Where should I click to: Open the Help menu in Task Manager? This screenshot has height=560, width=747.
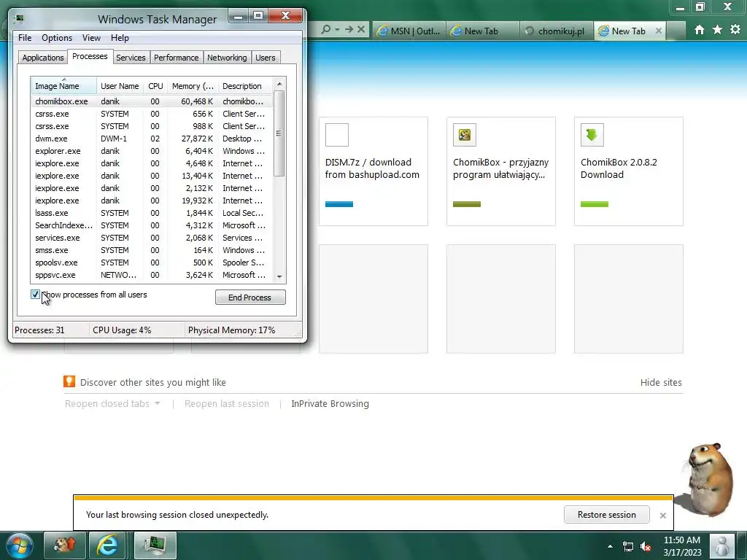(120, 38)
